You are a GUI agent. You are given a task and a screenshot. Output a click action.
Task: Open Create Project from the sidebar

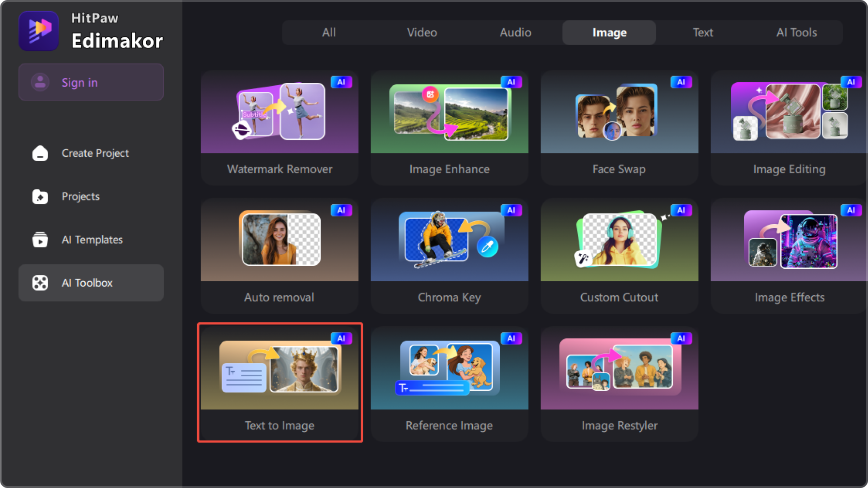(x=91, y=153)
